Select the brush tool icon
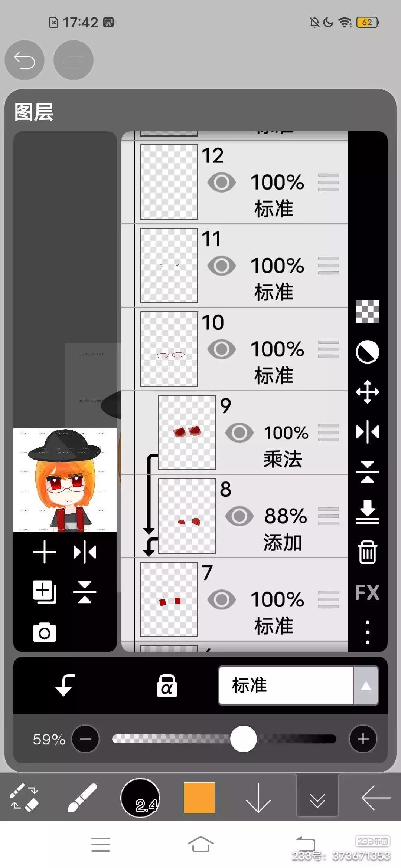The height and width of the screenshot is (868, 401). pos(82,798)
